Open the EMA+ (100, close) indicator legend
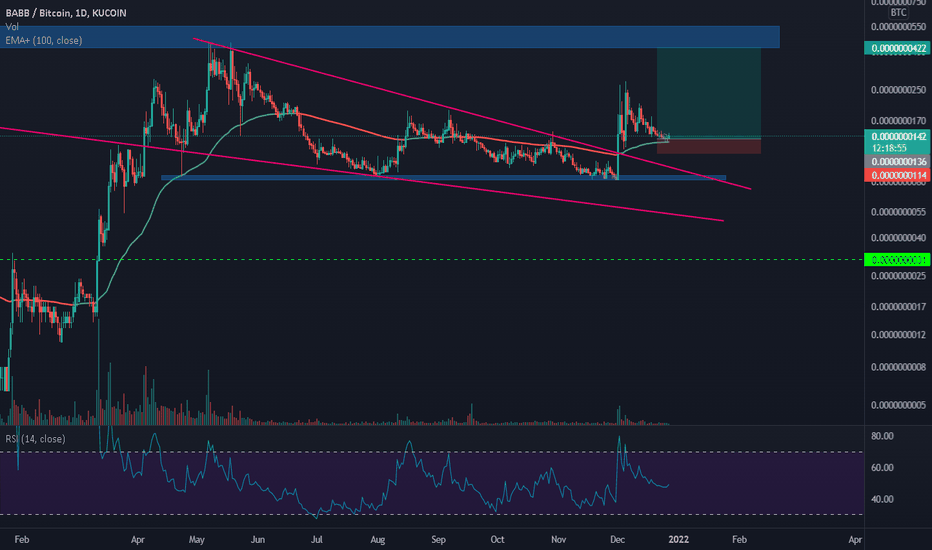This screenshot has width=932, height=550. (x=43, y=40)
